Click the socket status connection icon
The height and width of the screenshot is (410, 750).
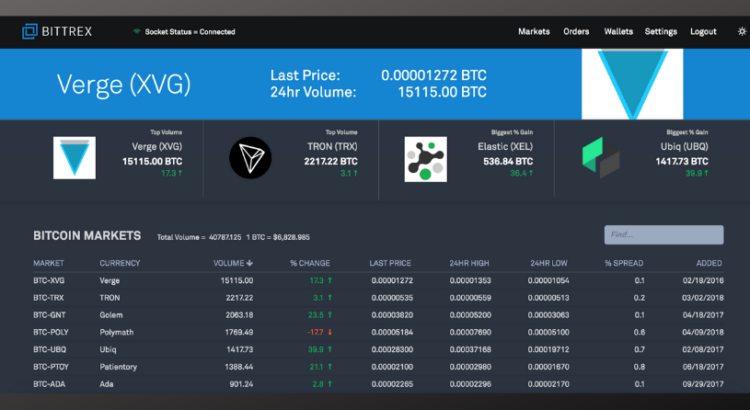(x=136, y=32)
